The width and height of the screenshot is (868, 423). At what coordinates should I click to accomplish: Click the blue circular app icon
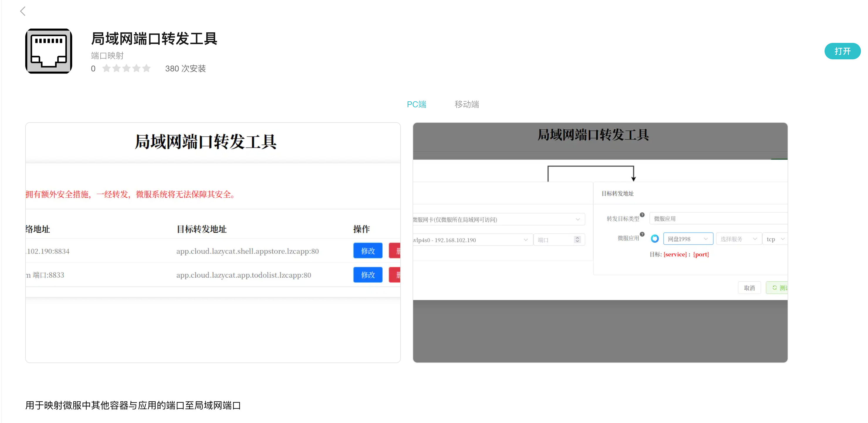click(x=655, y=239)
